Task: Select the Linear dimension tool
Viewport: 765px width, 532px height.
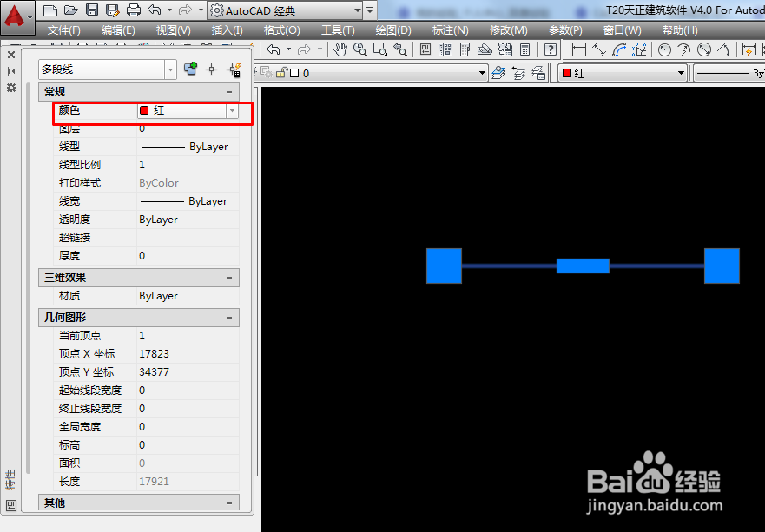Action: coord(578,49)
